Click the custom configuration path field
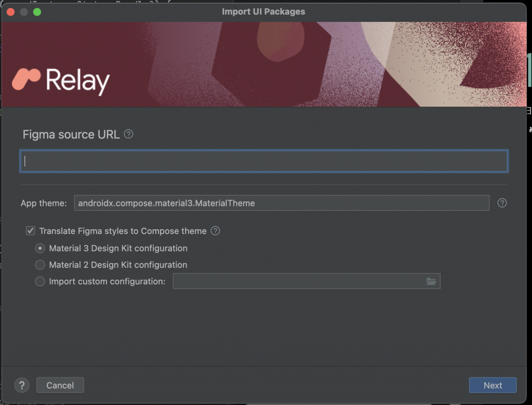 (x=307, y=281)
